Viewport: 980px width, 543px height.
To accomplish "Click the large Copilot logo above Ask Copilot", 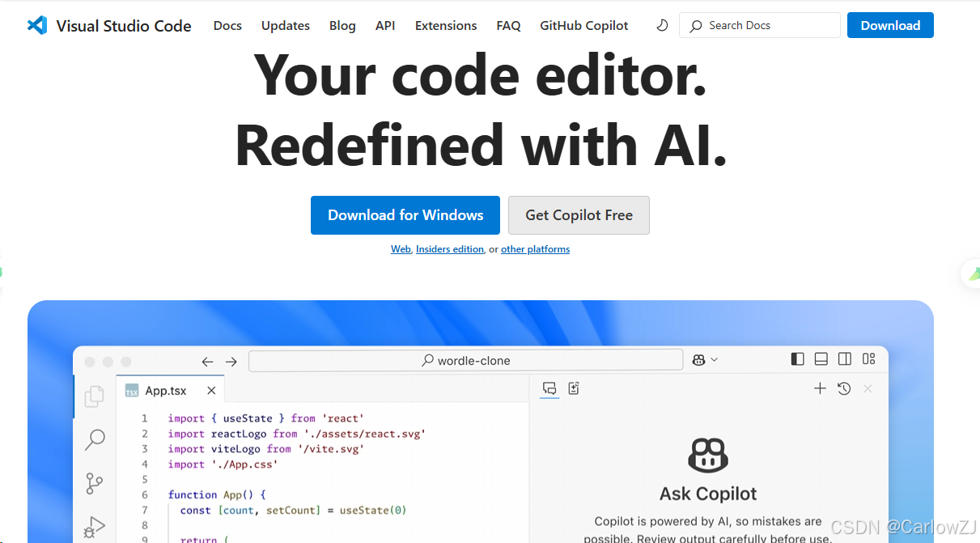I will [708, 456].
